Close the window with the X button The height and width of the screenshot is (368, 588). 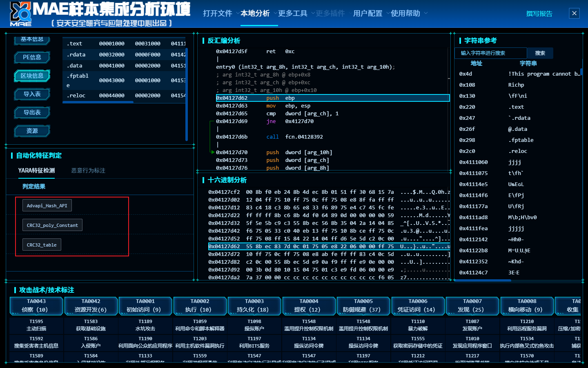click(574, 13)
